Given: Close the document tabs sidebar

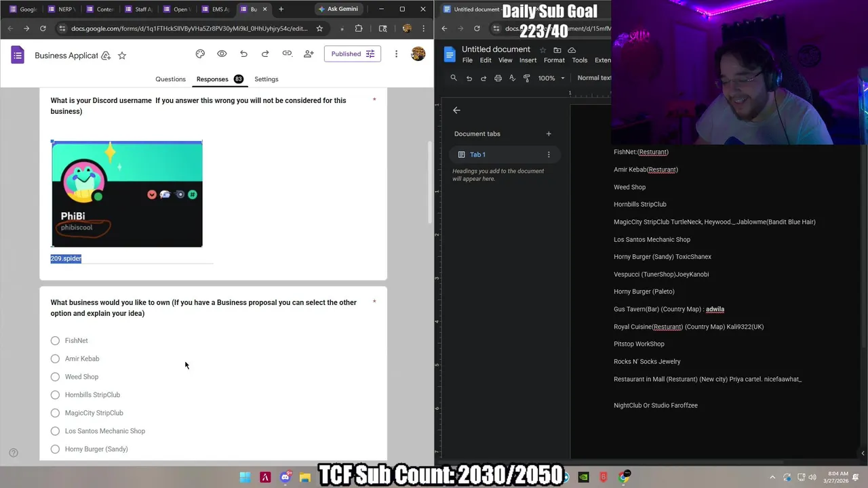Looking at the screenshot, I should 456,110.
